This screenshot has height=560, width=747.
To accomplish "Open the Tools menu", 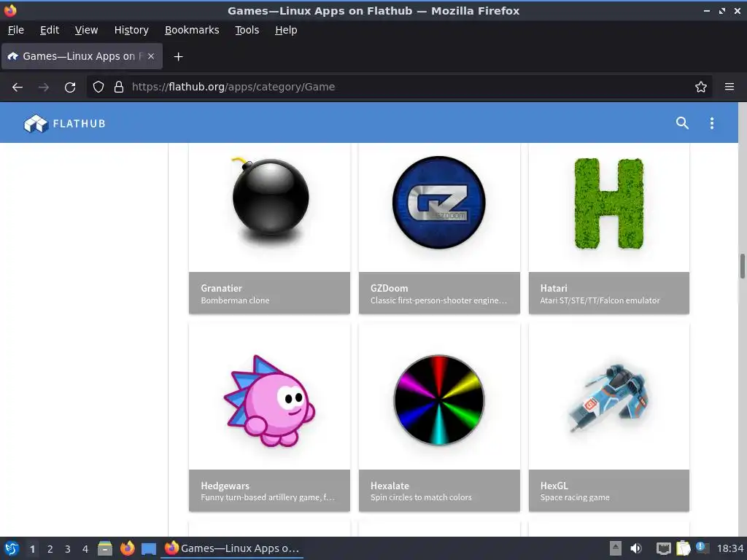I will [x=247, y=30].
